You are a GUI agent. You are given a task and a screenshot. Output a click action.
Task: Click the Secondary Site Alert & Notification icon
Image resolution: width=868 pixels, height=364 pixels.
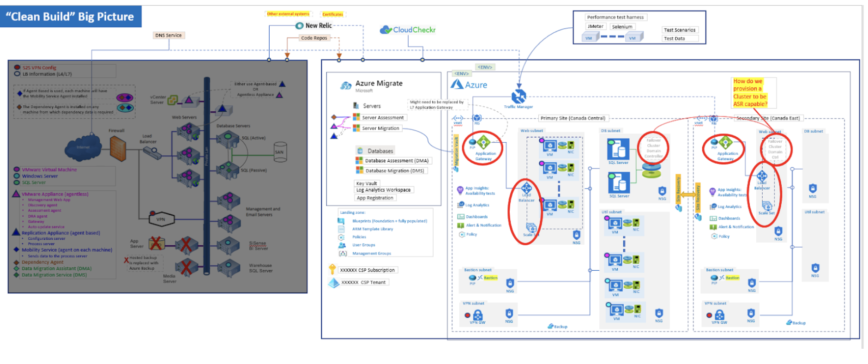click(x=713, y=227)
